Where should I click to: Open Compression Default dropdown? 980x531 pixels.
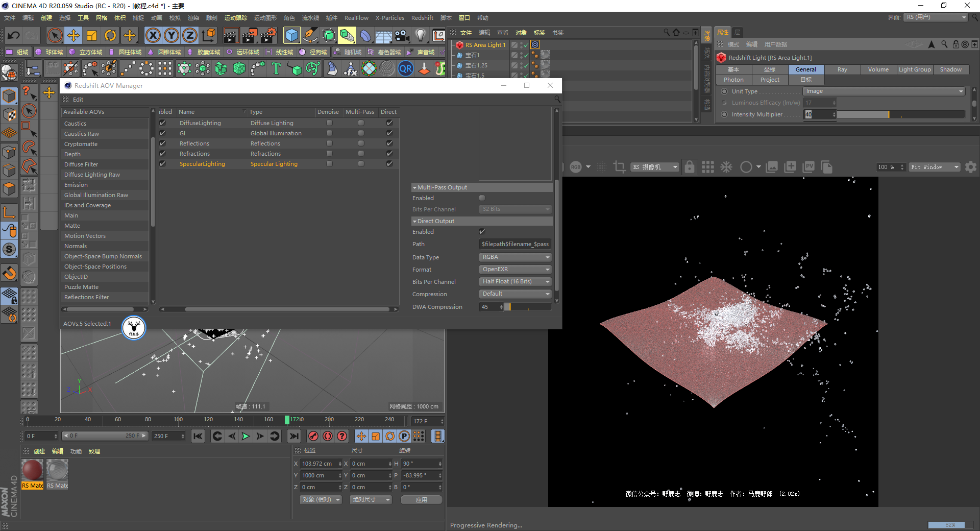[515, 294]
